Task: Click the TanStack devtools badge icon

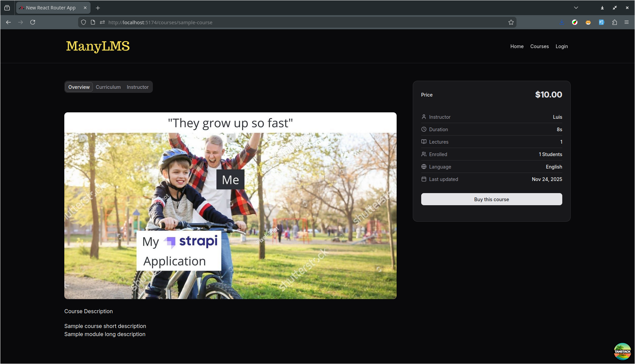Action: tap(622, 352)
